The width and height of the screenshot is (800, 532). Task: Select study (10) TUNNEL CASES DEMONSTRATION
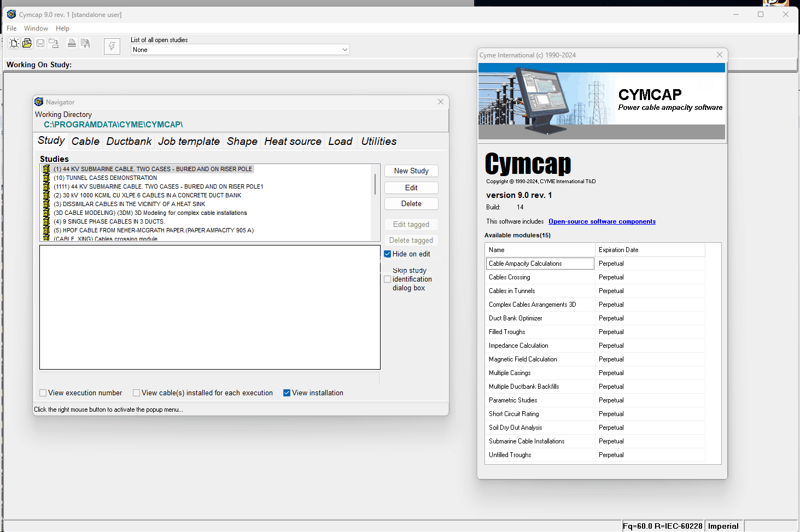[105, 178]
